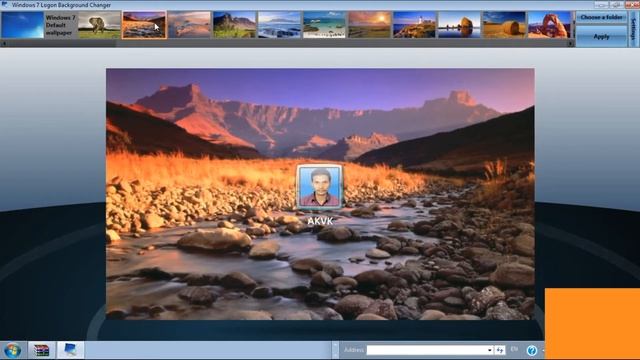The width and height of the screenshot is (640, 360).
Task: Select the green mountain meadow wallpaper thumbnail
Action: pos(234,25)
